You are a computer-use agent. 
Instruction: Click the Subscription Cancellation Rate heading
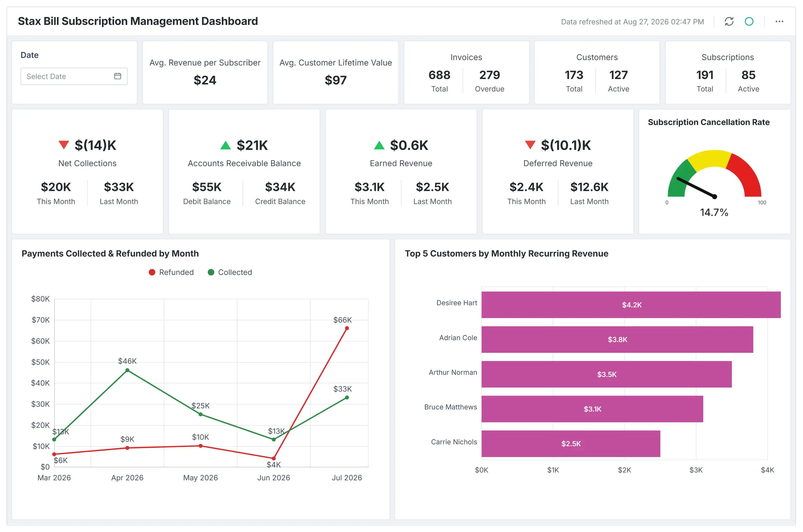[709, 122]
